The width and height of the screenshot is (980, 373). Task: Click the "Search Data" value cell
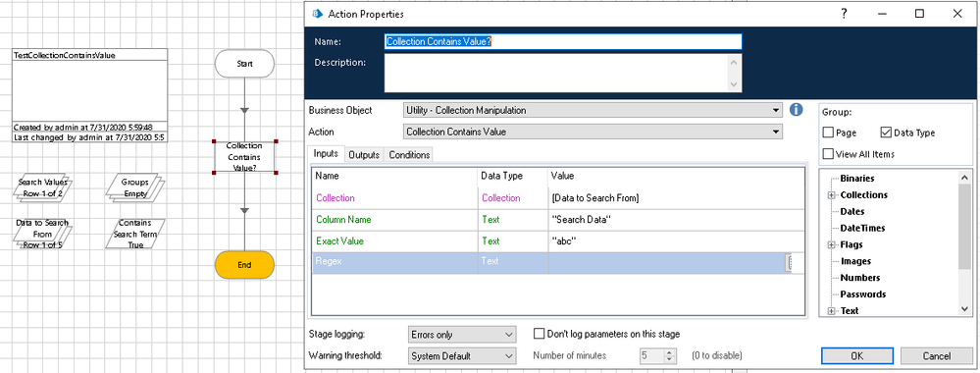point(676,220)
